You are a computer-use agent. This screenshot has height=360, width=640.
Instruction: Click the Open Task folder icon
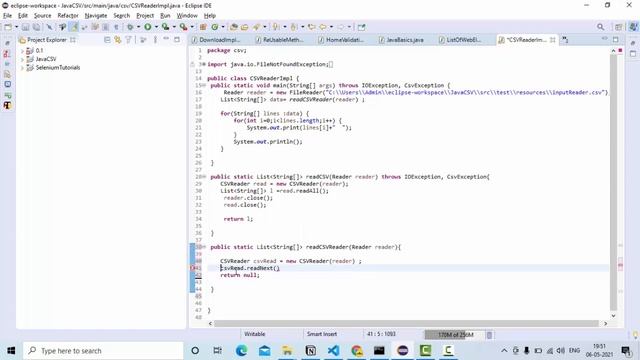[244, 27]
